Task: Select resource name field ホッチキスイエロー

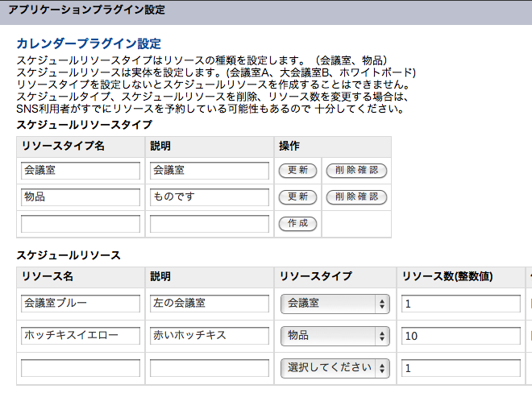Action: click(x=81, y=336)
